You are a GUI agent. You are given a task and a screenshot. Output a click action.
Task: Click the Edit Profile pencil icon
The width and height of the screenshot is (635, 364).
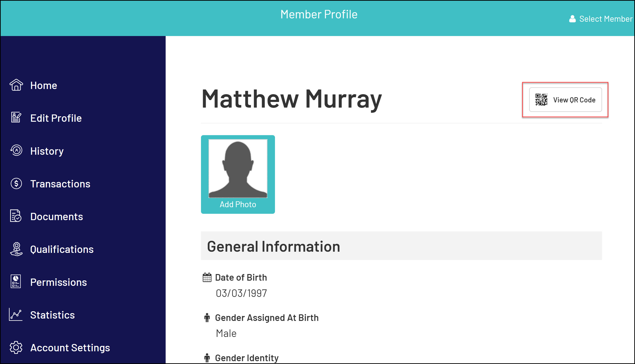tap(16, 117)
